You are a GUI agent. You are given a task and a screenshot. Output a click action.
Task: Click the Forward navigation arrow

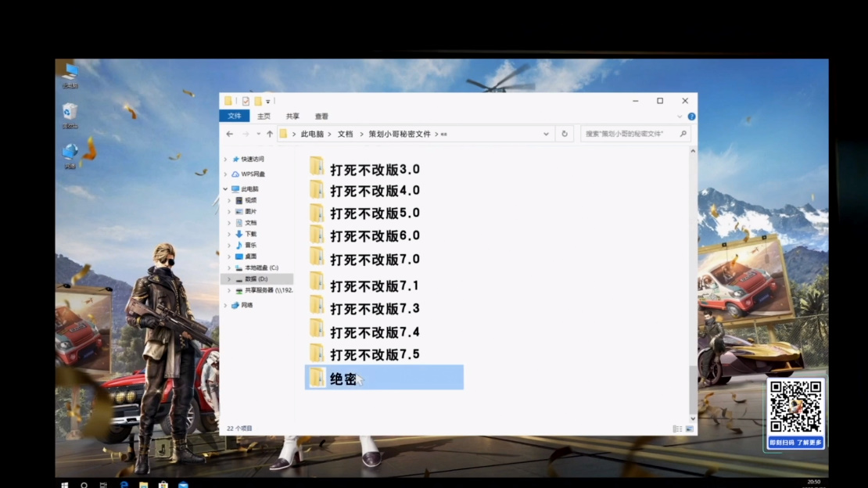tap(246, 134)
